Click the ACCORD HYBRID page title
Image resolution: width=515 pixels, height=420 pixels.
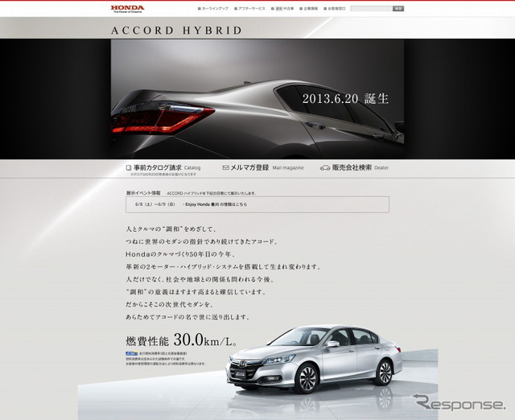tap(176, 31)
